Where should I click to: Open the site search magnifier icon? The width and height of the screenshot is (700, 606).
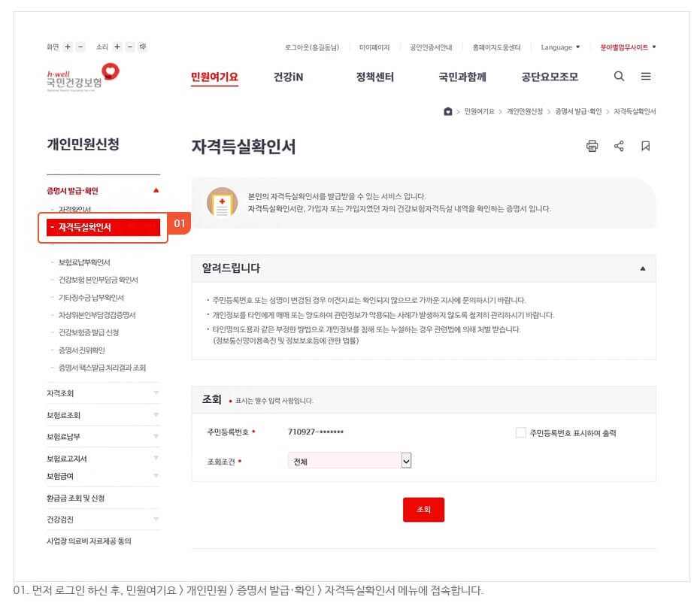point(619,77)
